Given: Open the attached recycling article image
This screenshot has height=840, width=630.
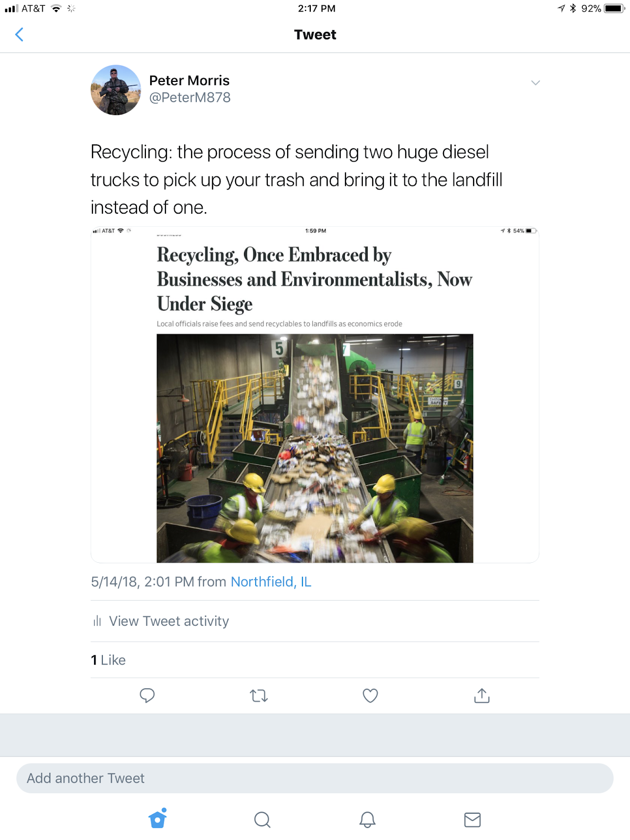Looking at the screenshot, I should pyautogui.click(x=315, y=395).
